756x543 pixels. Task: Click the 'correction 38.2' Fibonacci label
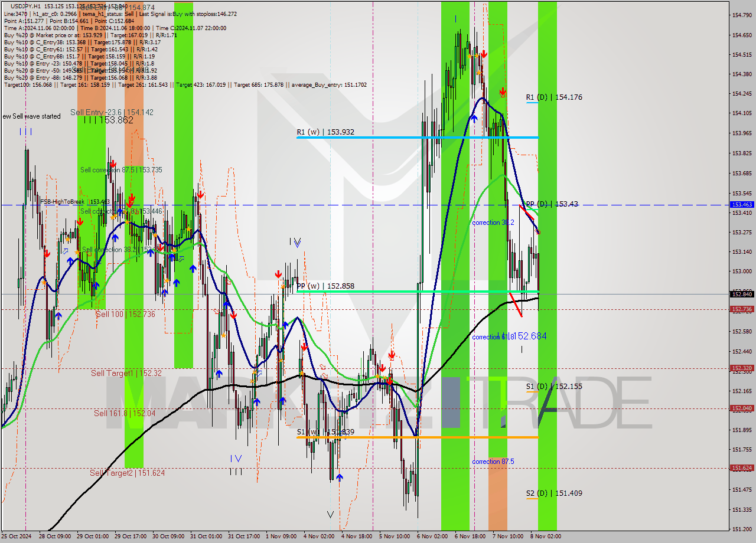tap(493, 223)
